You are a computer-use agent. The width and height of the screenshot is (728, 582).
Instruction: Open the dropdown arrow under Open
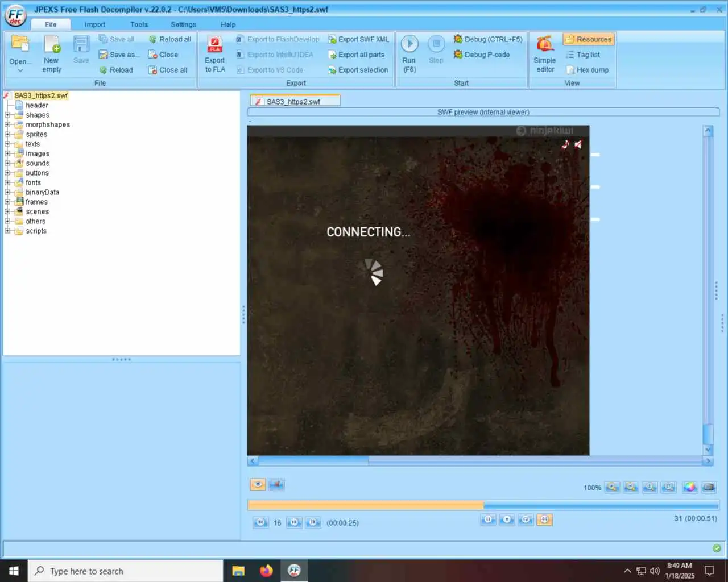point(20,70)
